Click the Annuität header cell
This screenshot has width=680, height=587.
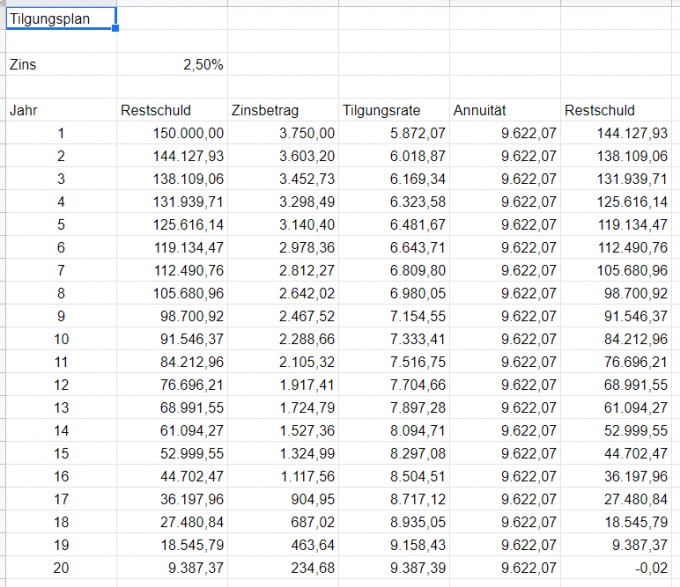pos(505,110)
